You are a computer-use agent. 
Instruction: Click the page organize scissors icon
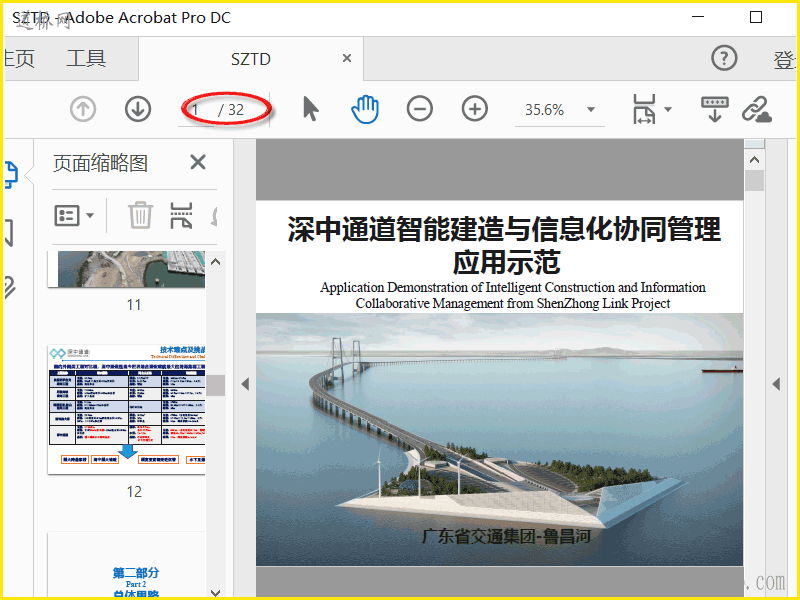click(181, 215)
